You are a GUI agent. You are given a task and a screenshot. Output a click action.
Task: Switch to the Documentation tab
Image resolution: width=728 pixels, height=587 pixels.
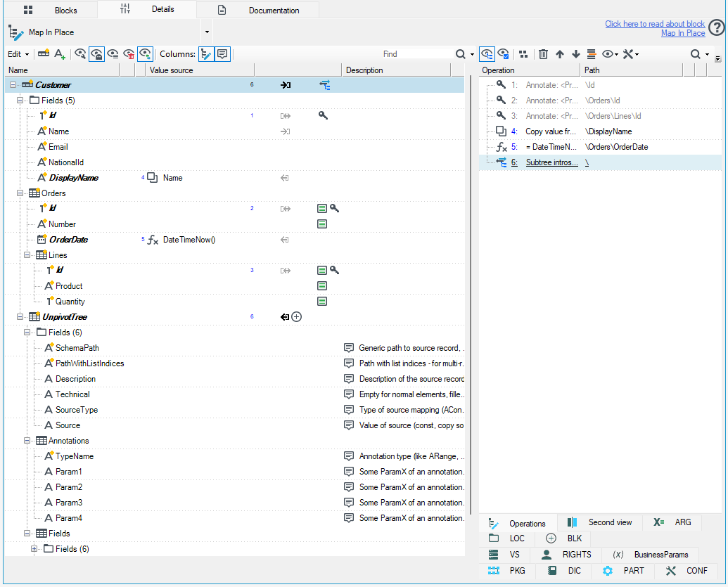coord(258,11)
